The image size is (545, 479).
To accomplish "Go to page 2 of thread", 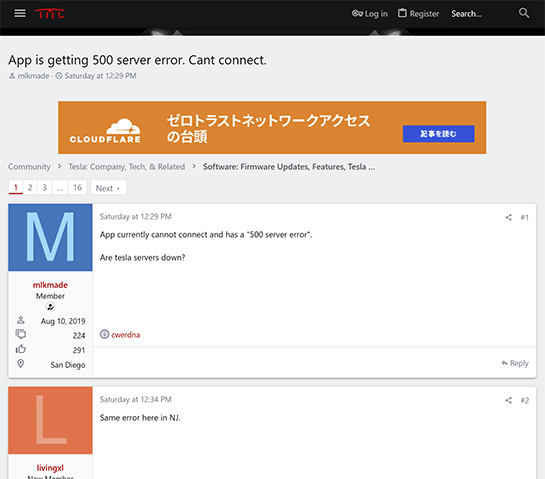I will [x=30, y=188].
